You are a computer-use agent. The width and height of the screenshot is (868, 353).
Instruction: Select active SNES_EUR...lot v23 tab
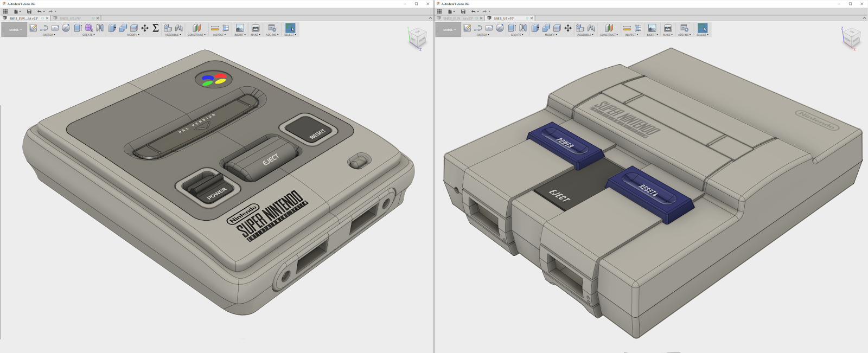(x=26, y=18)
